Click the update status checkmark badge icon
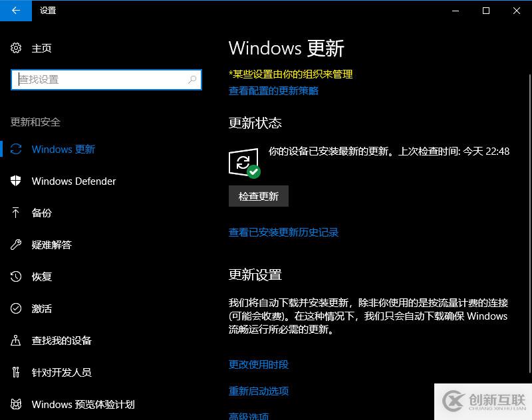Image resolution: width=532 pixels, height=420 pixels. pyautogui.click(x=253, y=171)
